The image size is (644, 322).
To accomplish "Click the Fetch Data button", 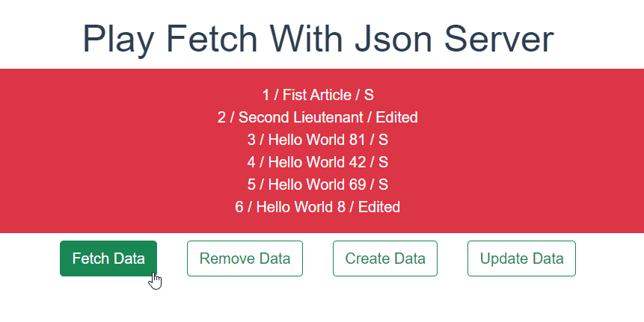I will coord(108,258).
